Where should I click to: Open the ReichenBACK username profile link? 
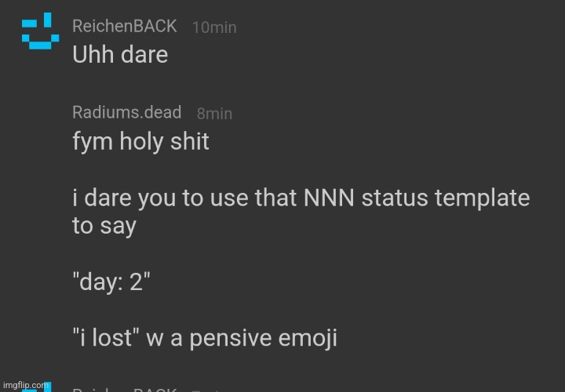pyautogui.click(x=125, y=26)
